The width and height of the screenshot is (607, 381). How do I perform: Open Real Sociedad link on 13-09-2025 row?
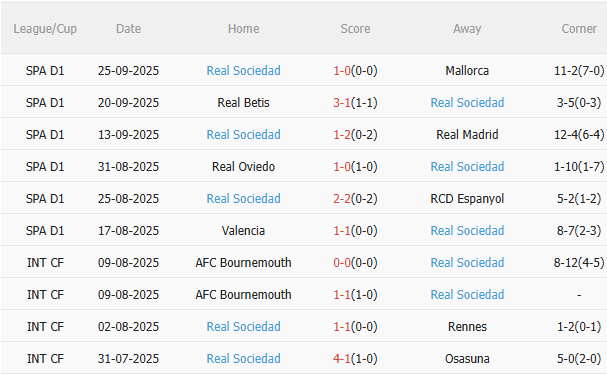(x=243, y=134)
